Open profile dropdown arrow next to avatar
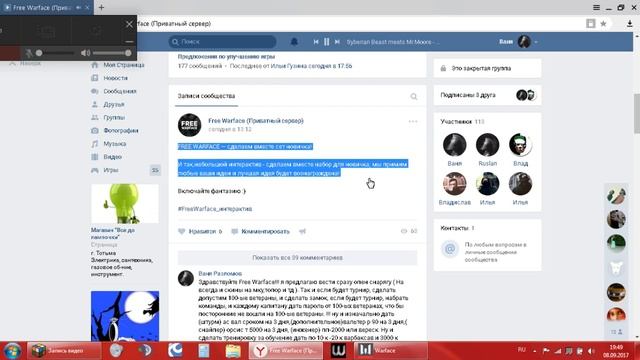Viewport: 640px width, 360px height. pos(536,42)
